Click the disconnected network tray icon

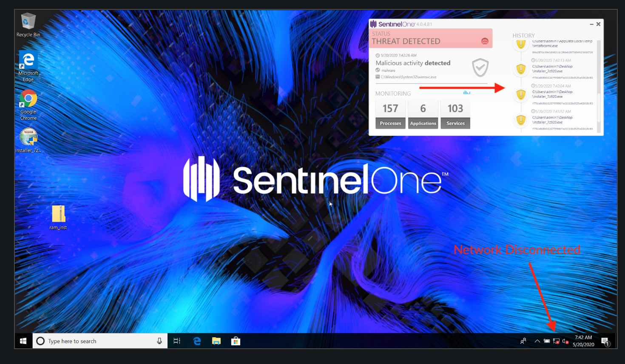coord(556,341)
